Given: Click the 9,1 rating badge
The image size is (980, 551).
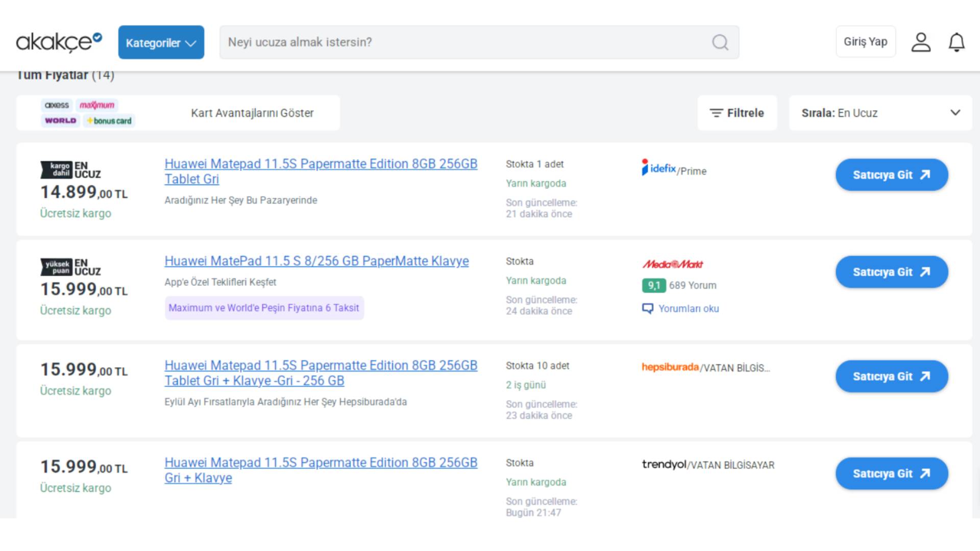Looking at the screenshot, I should pos(654,286).
